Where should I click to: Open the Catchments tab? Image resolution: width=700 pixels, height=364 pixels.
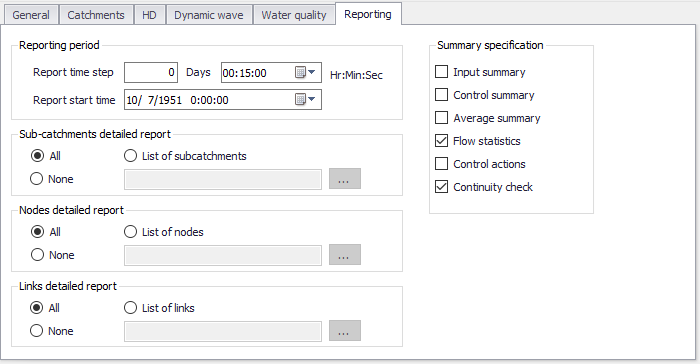[96, 15]
